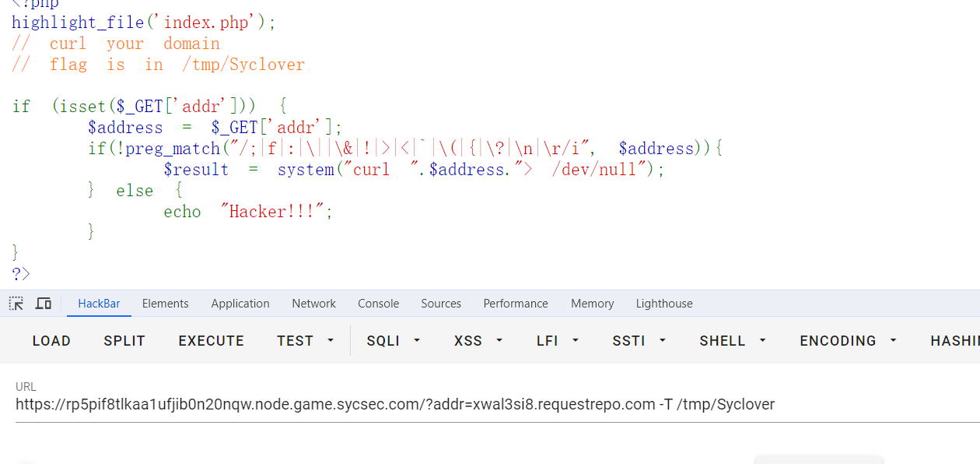Expand the TEST dropdown menu
This screenshot has width=980, height=464.
[x=306, y=341]
